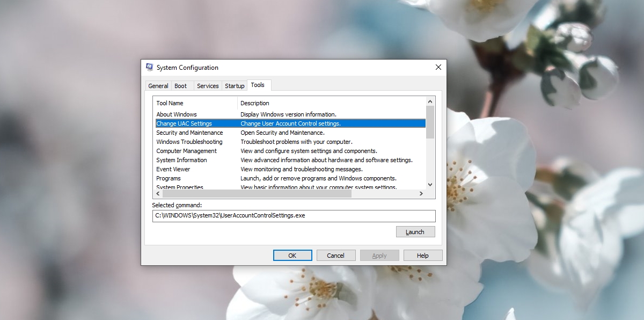Switch to the General tab

coord(158,86)
